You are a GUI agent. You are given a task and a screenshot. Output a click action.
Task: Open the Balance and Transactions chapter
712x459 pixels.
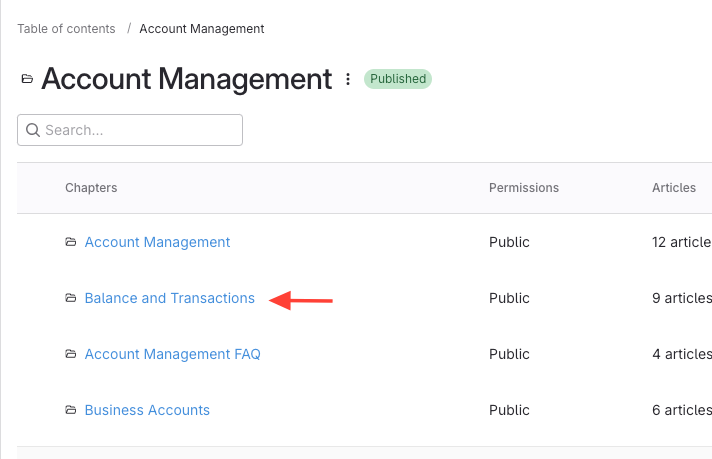pyautogui.click(x=169, y=298)
